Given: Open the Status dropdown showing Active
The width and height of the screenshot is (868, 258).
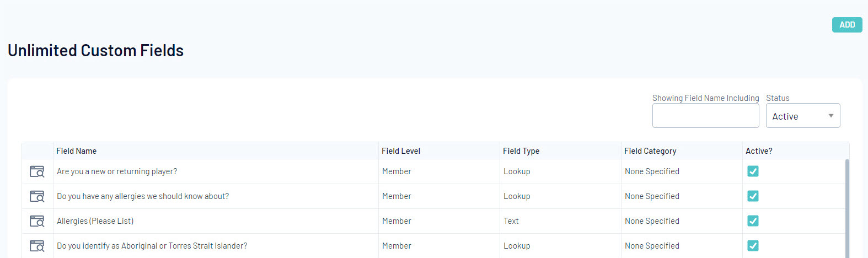Looking at the screenshot, I should [802, 116].
